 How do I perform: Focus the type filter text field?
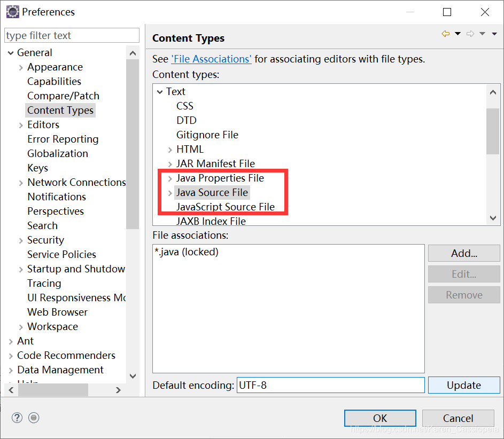pos(72,35)
